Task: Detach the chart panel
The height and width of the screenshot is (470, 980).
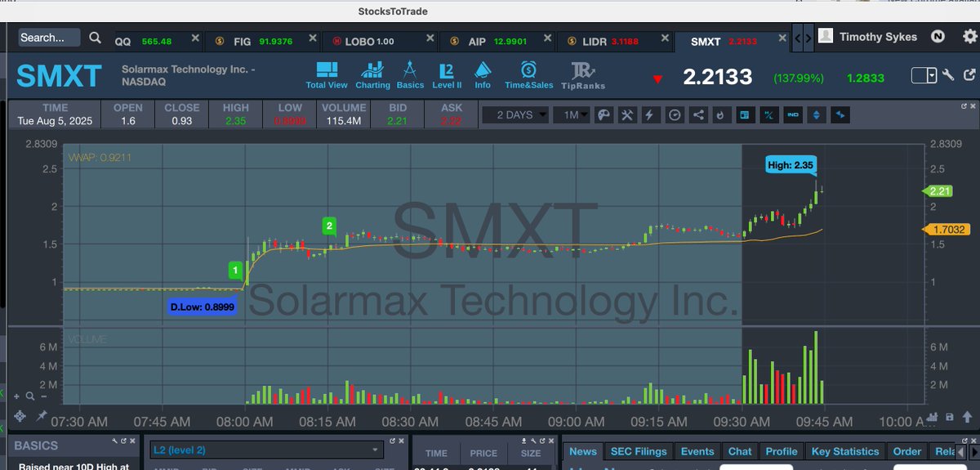Action: coord(963,106)
